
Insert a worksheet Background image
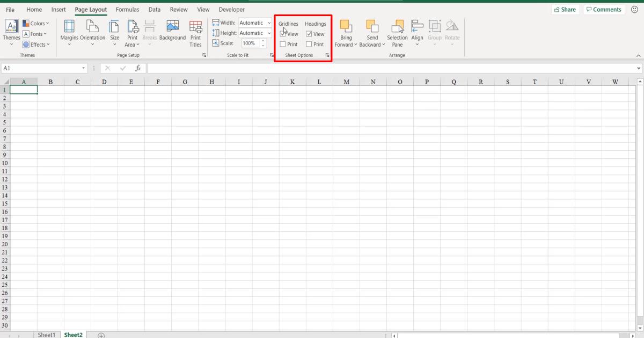point(172,30)
